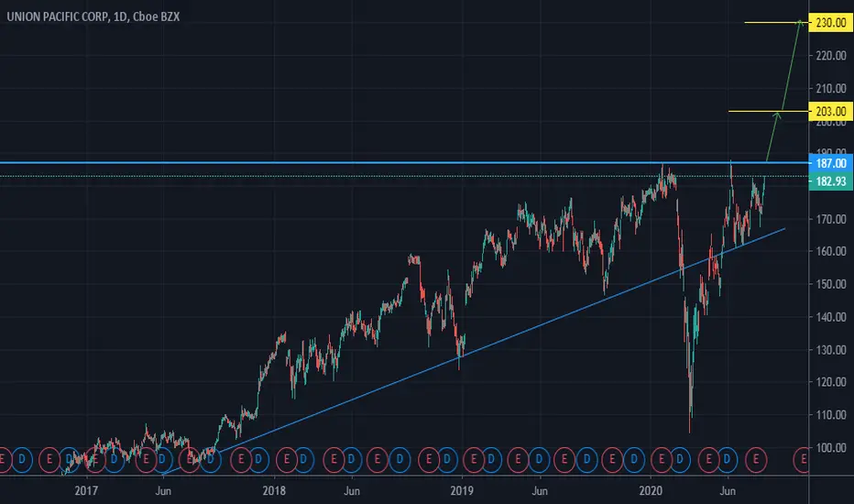Screen dimensions: 854x504
Task: Open dividend marker above Jun 2020 label
Action: (727, 460)
